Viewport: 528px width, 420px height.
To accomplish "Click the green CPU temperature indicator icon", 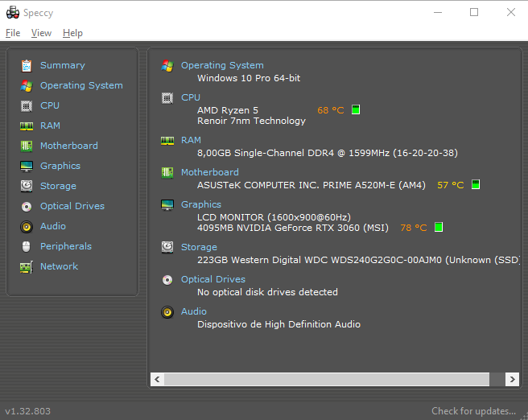I will point(356,109).
